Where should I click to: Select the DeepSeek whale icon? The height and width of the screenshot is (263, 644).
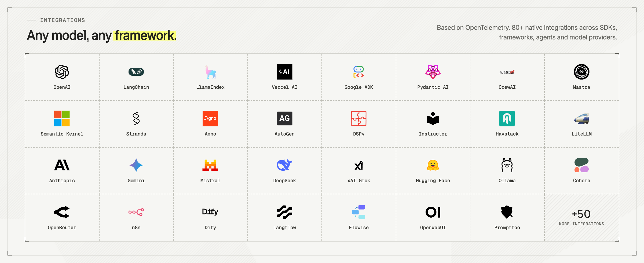(x=284, y=165)
